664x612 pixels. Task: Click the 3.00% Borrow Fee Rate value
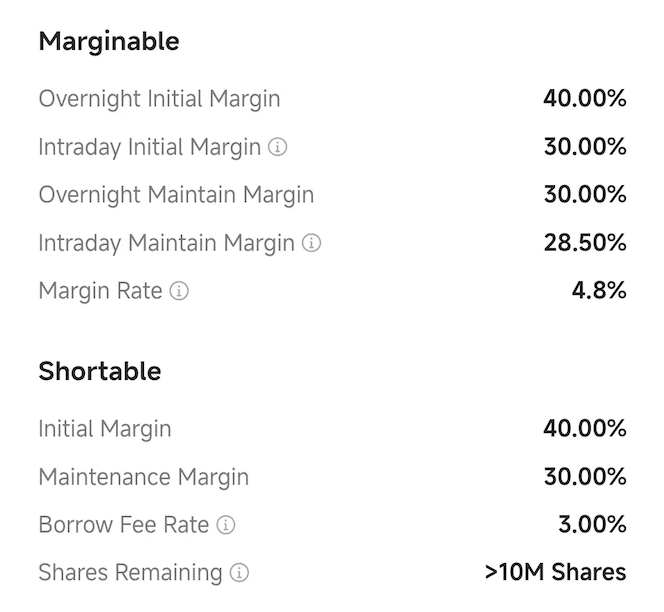592,525
